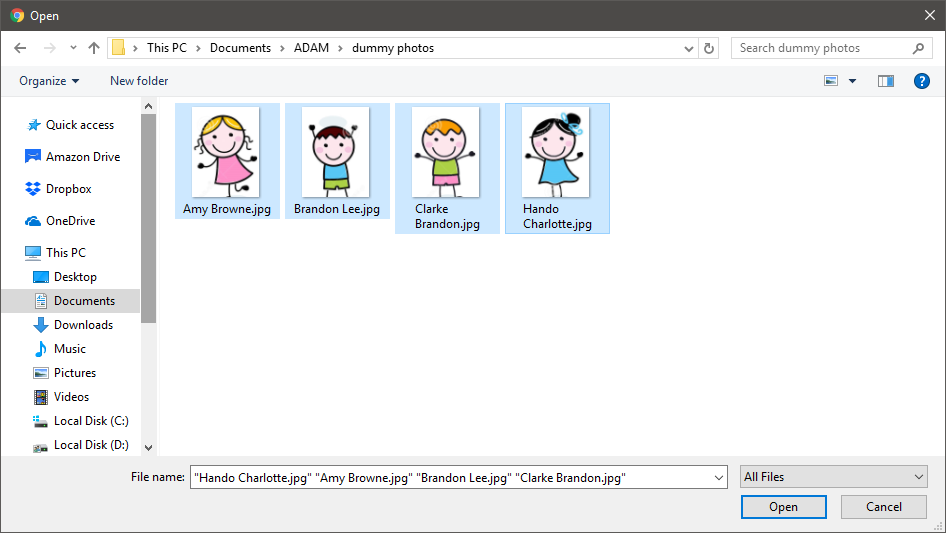This screenshot has width=946, height=533.
Task: Open the Help question mark icon
Action: 922,81
